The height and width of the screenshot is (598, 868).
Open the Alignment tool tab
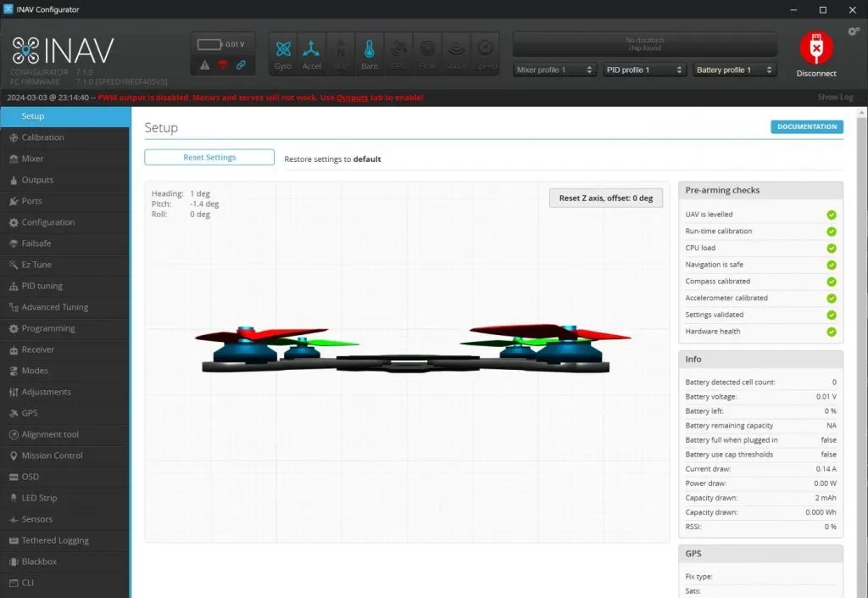tap(65, 434)
